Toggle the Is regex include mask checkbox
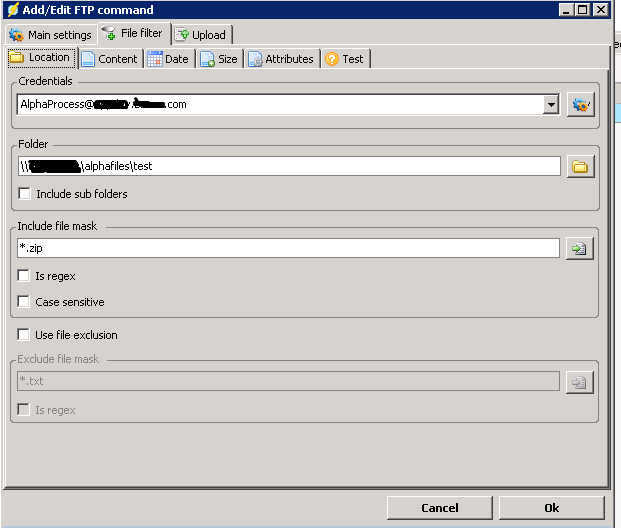 pyautogui.click(x=25, y=276)
